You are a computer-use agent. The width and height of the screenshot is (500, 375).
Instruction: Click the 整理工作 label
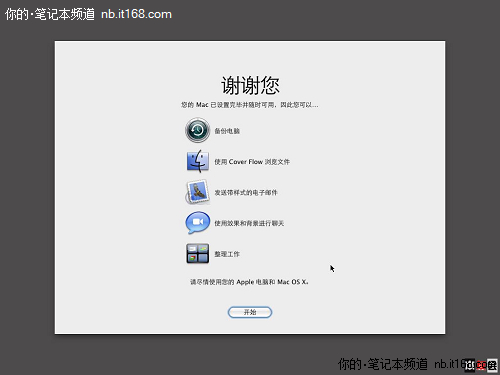pyautogui.click(x=227, y=254)
